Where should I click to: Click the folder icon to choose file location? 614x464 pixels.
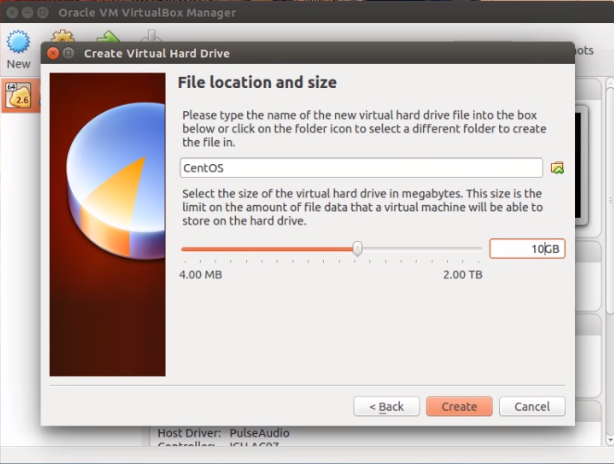tap(557, 168)
